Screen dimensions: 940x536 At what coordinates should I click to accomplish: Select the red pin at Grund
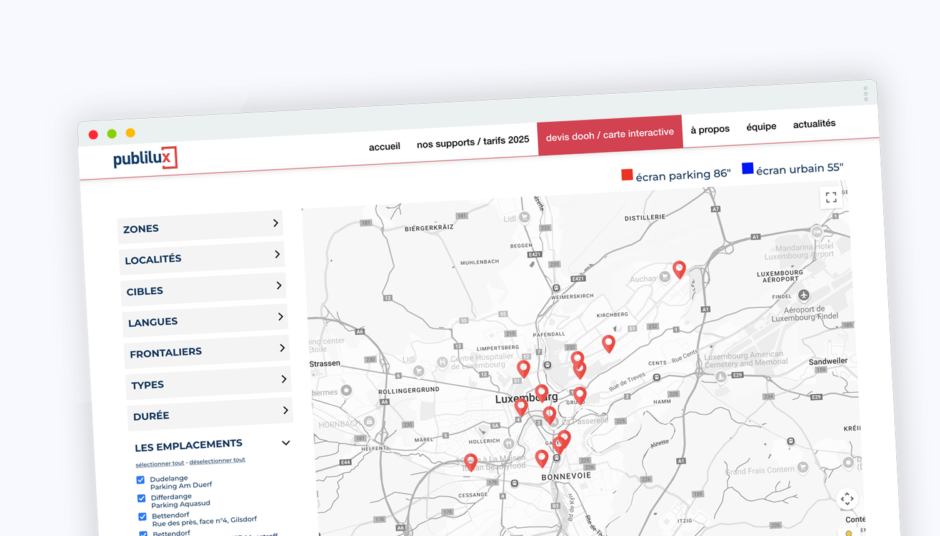(580, 395)
